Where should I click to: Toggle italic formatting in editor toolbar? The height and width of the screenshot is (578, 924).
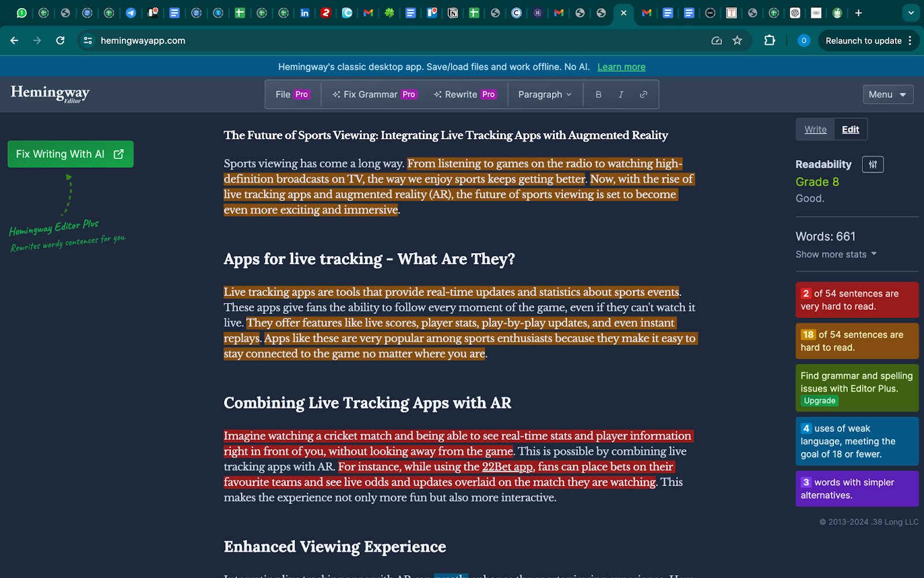click(x=621, y=94)
